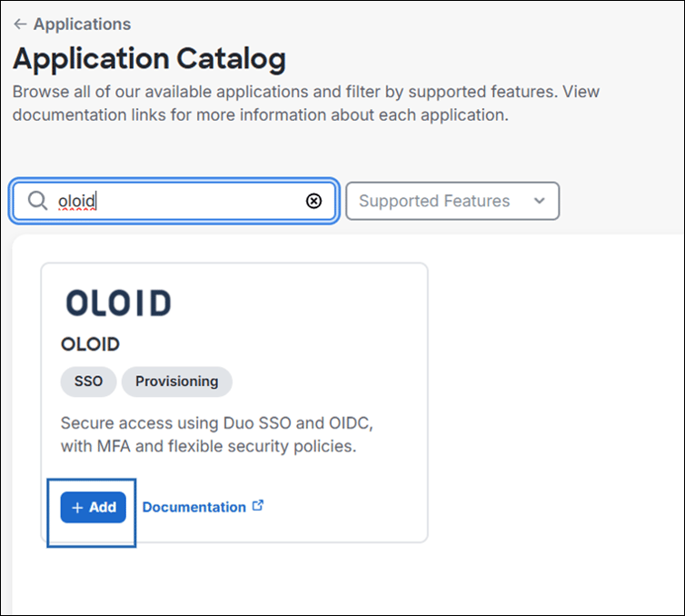Add the OLOID application
This screenshot has width=685, height=616.
[x=93, y=507]
